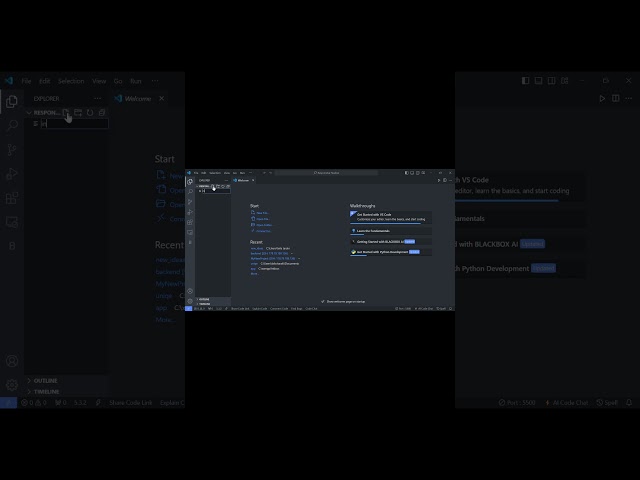Screen dimensions: 640x480
Task: Open Explorer Views and More Actions dots, enlarged
Action: click(x=98, y=98)
